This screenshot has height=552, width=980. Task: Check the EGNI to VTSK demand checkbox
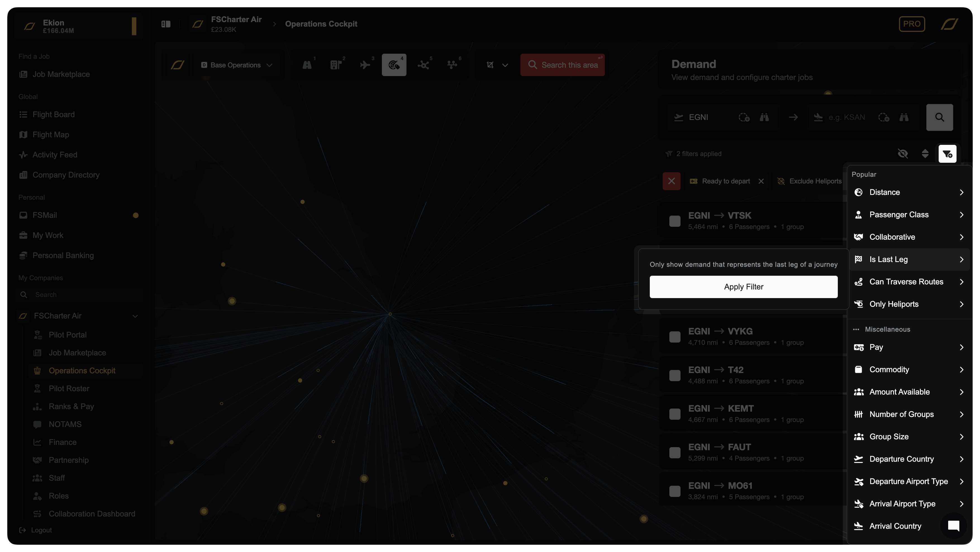[675, 221]
